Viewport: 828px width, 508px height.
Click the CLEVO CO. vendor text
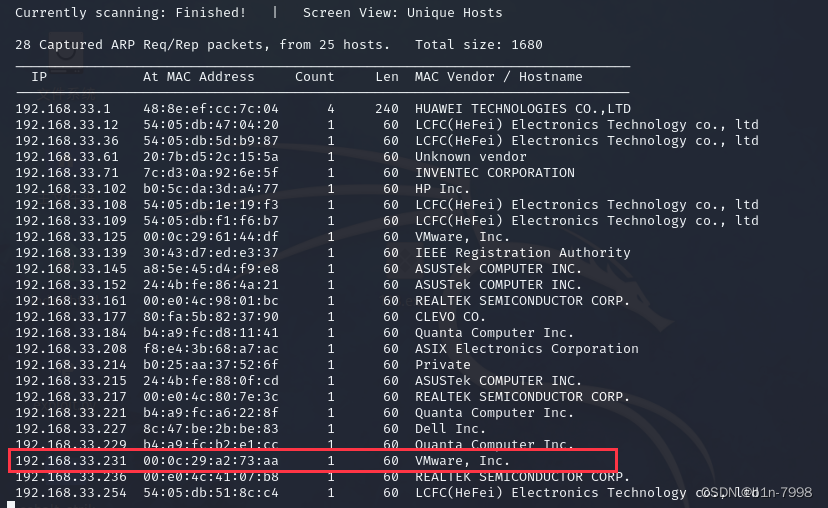[x=450, y=316]
